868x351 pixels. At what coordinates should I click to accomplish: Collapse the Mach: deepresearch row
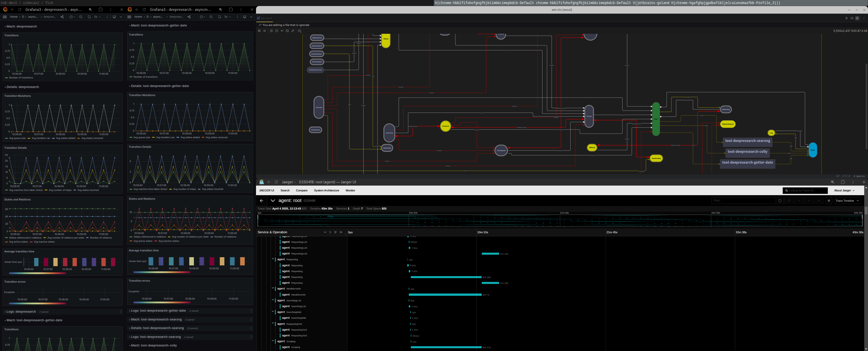21,26
